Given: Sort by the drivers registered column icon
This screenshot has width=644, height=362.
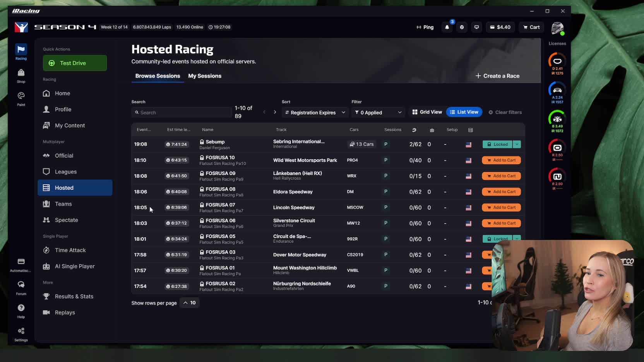Looking at the screenshot, I should click(414, 130).
